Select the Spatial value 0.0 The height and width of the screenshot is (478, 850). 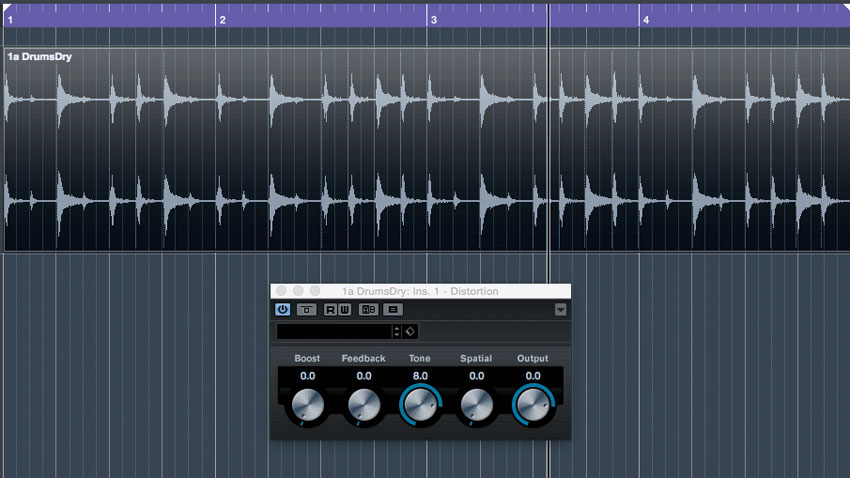[x=476, y=376]
